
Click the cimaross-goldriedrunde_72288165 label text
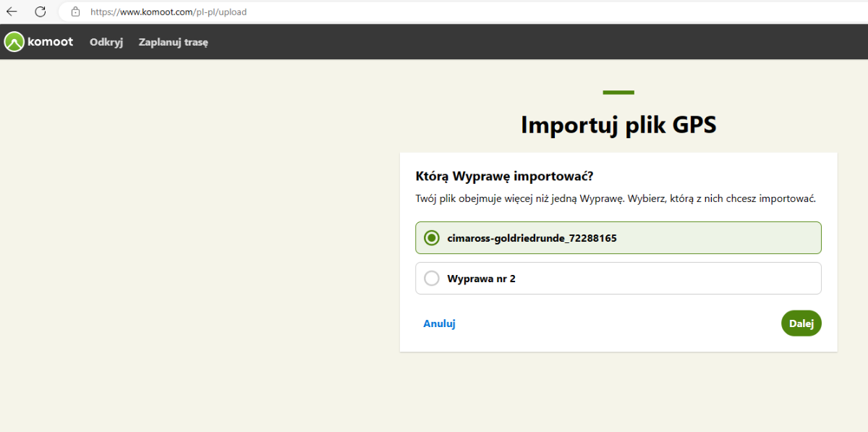532,237
